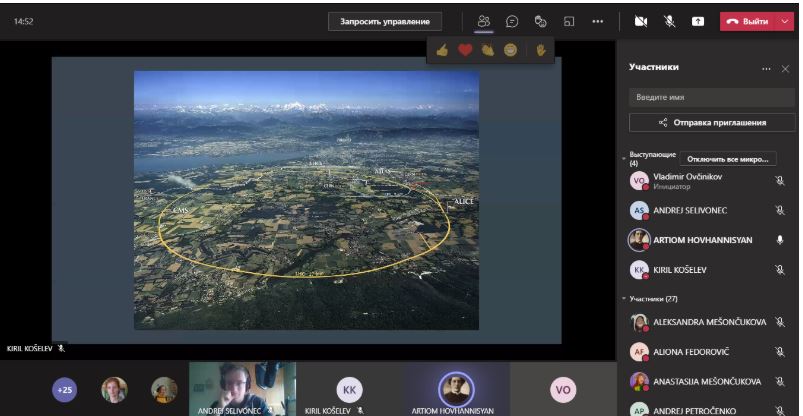Click avatar of ANASTASIJA MEŠONČUKOVA

[639, 382]
